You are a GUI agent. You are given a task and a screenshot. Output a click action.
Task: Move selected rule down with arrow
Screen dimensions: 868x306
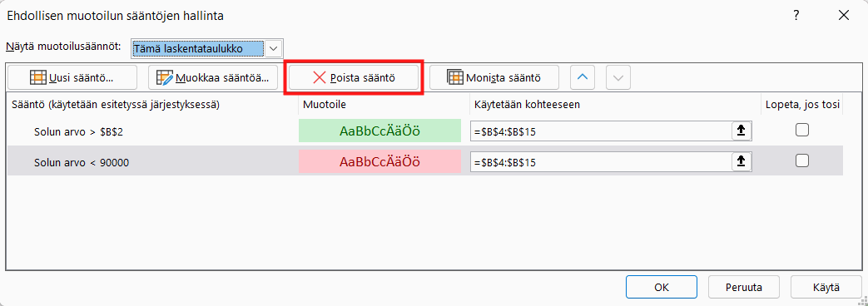(618, 78)
